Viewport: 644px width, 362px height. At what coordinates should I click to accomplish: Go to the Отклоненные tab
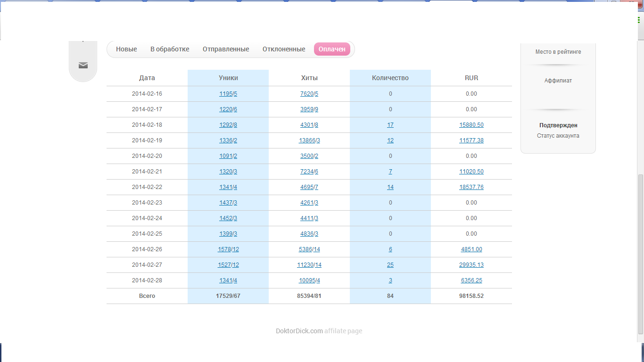[284, 49]
